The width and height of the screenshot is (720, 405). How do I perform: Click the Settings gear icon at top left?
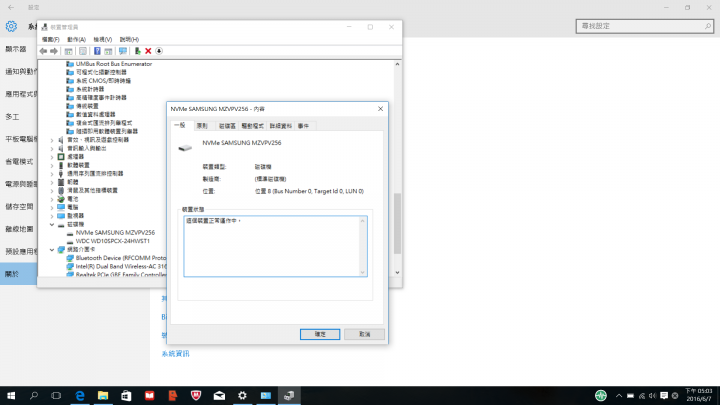point(11,26)
